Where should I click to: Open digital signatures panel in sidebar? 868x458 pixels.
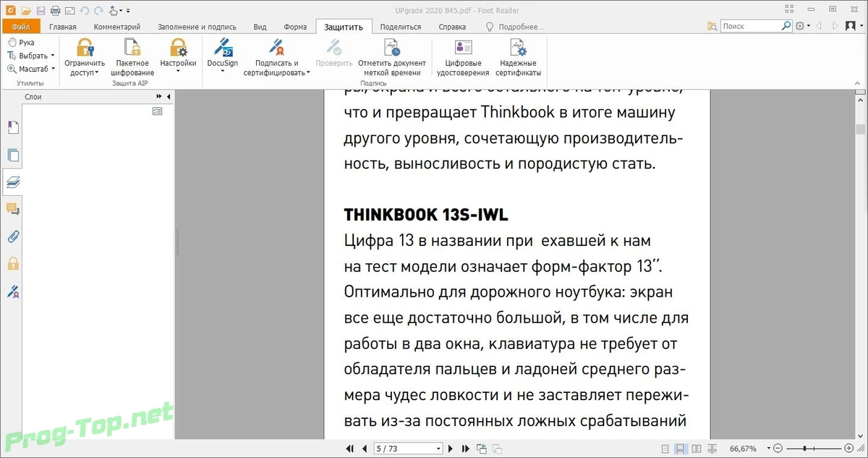pos(13,292)
